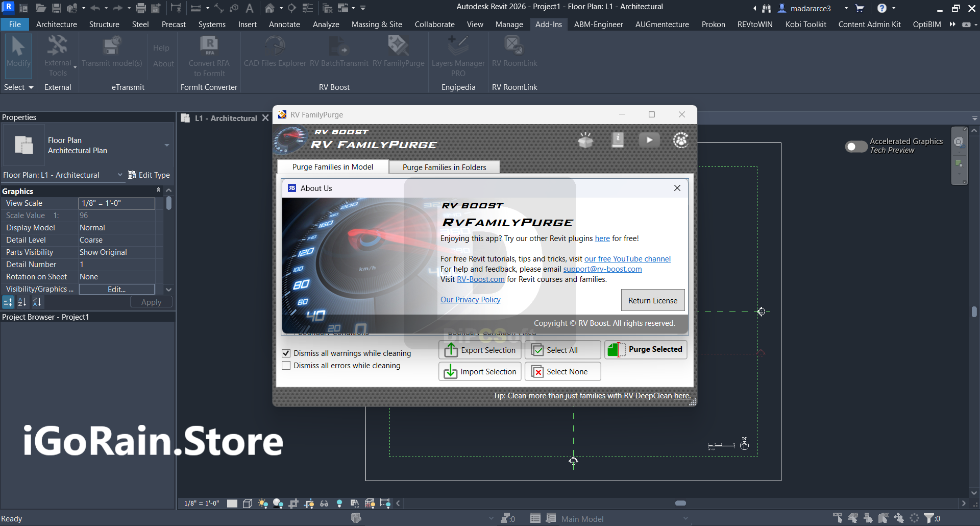The width and height of the screenshot is (980, 526).
Task: Expand the Floor Plan type selector dropdown
Action: coord(166,146)
